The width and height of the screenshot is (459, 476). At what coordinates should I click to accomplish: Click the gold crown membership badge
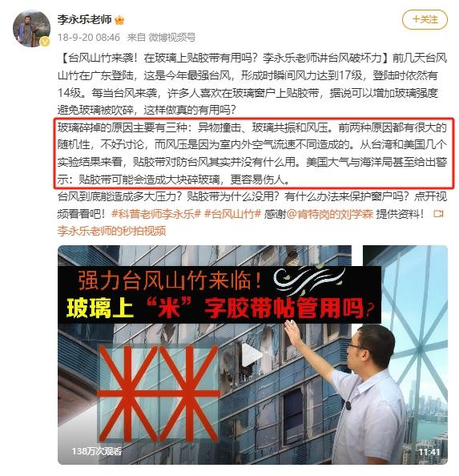click(119, 20)
